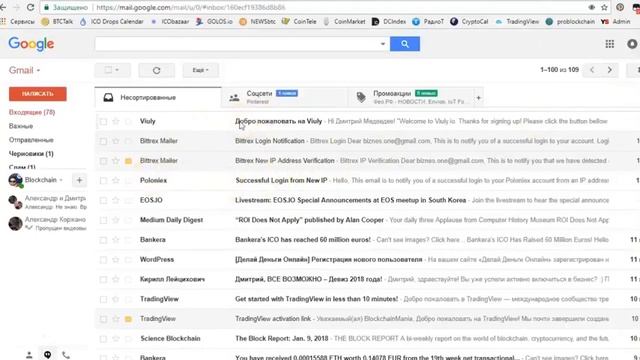Image resolution: width=640 pixels, height=360 pixels.
Task: Open group chat Александр и Дмитрий
Action: [47, 202]
